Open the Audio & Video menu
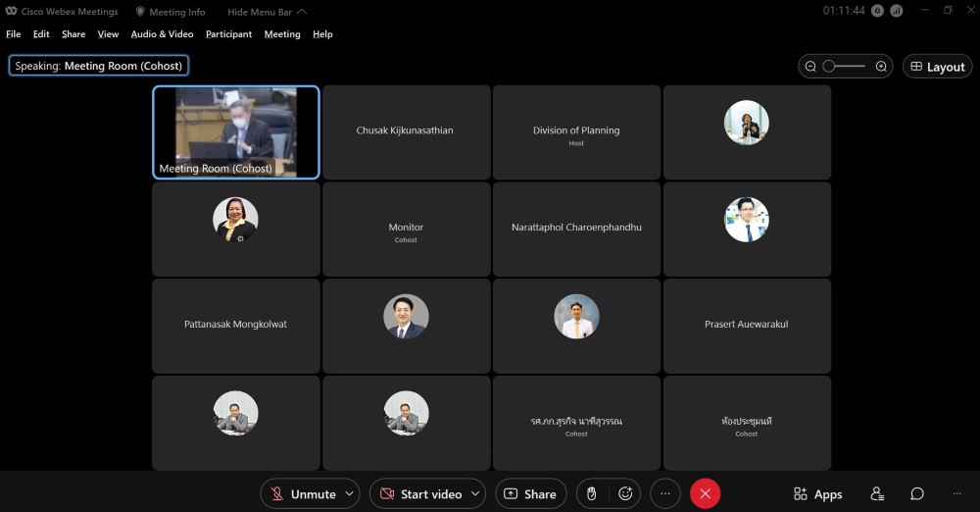 click(x=162, y=34)
